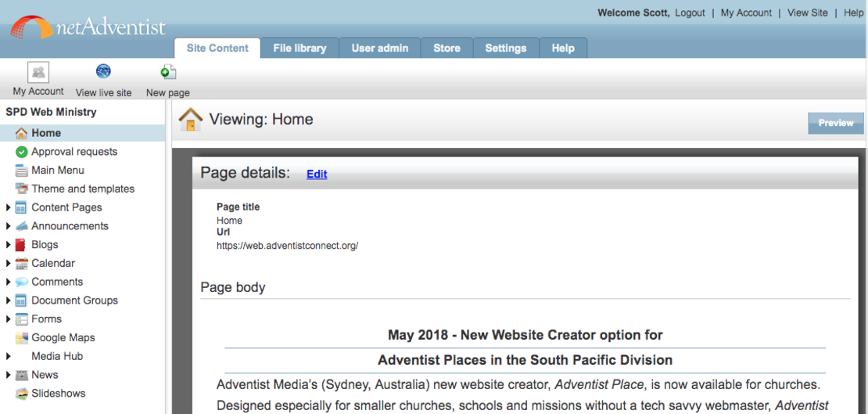Click the New page icon
This screenshot has width=868, height=414.
tap(168, 71)
